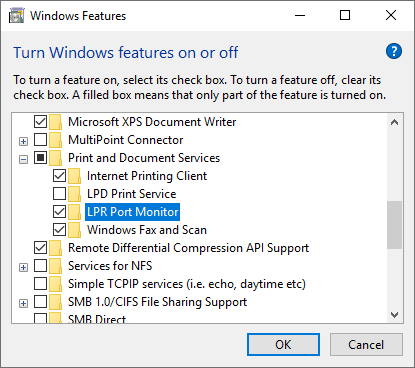Expand SMB 1.0/CIFS File Sharing Support node
The width and height of the screenshot is (415, 368).
pos(23,304)
